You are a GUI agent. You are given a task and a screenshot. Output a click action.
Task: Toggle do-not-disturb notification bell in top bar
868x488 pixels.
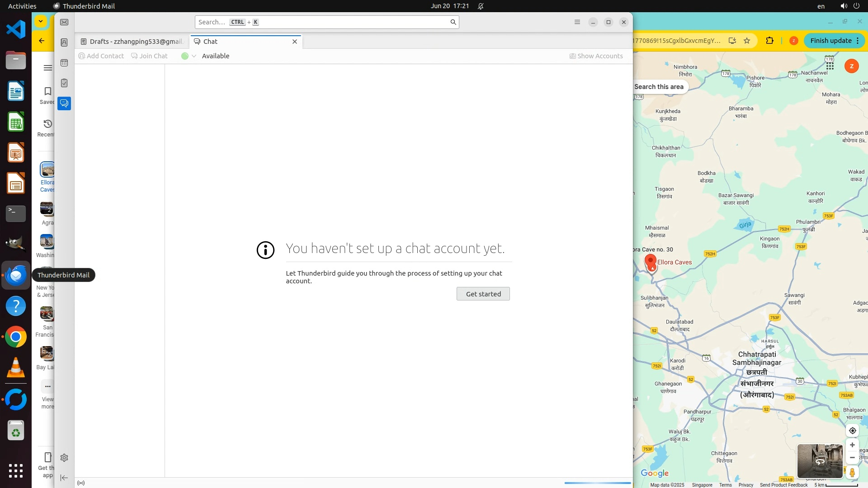(x=481, y=6)
